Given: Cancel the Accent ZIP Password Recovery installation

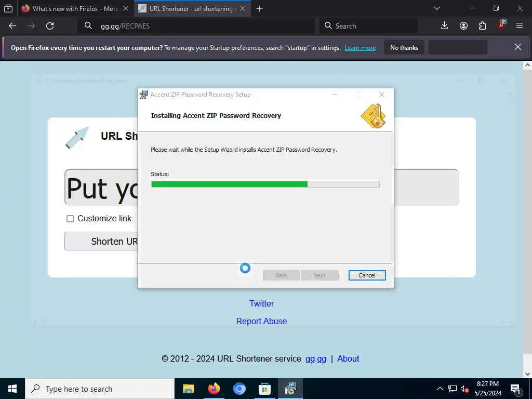Looking at the screenshot, I should click(x=367, y=275).
